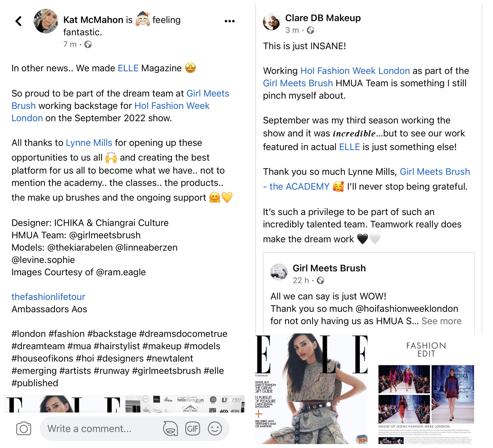Expand the shared post with See more

[x=441, y=321]
